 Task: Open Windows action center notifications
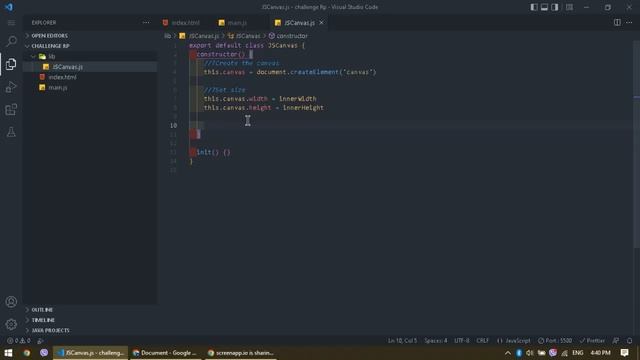(x=624, y=353)
